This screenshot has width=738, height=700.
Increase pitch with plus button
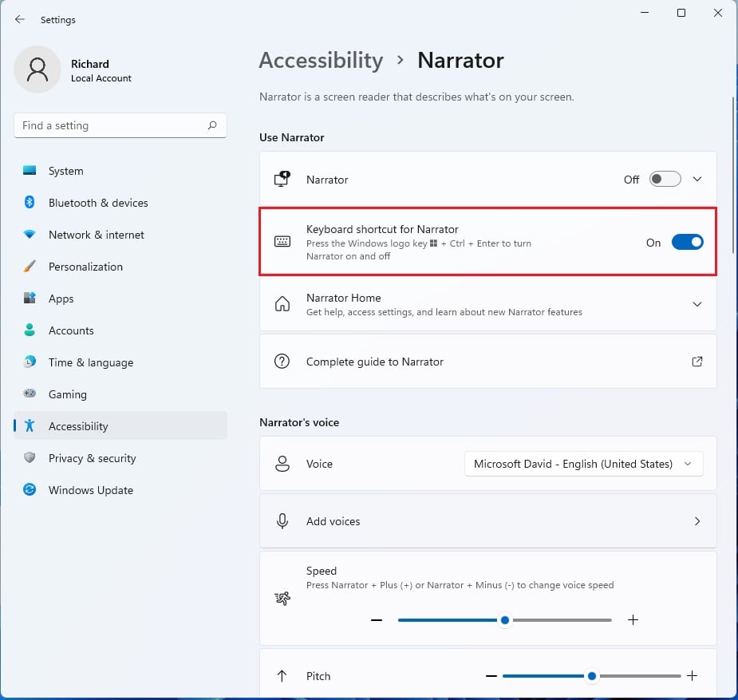[692, 676]
